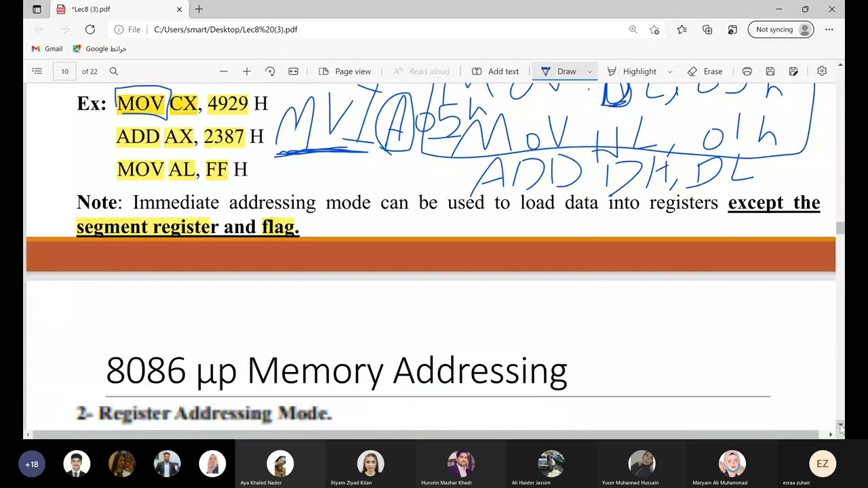Open the Gmail bookmark
The image size is (868, 488).
47,49
